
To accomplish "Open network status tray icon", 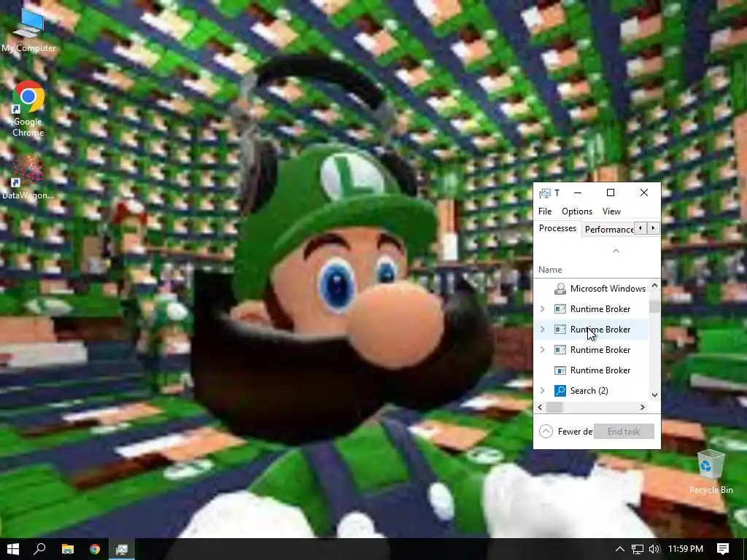I will [638, 549].
